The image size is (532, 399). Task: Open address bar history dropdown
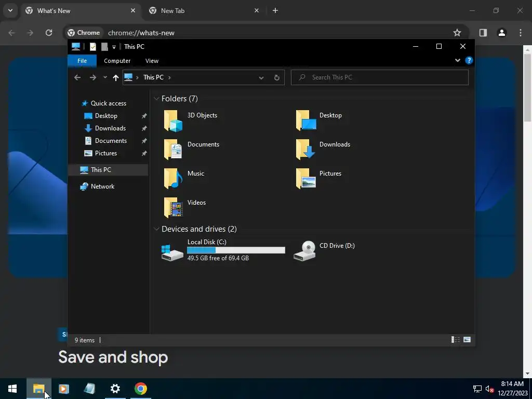click(x=261, y=77)
